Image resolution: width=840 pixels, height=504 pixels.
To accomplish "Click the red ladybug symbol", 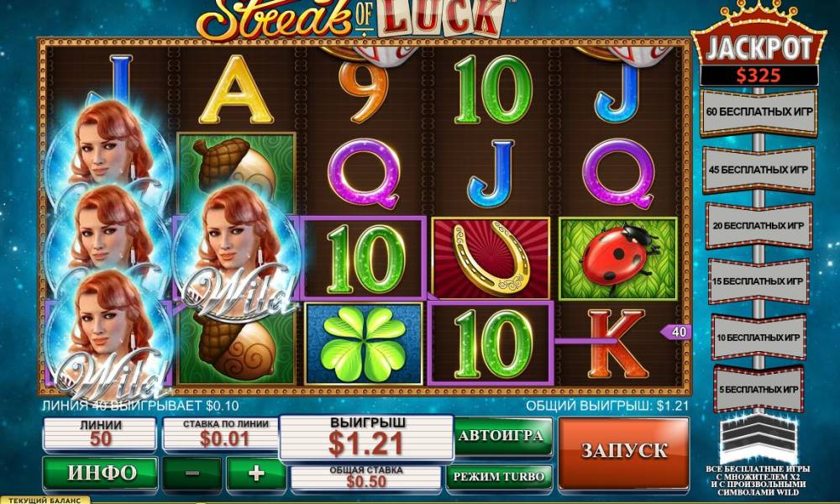I will [617, 259].
